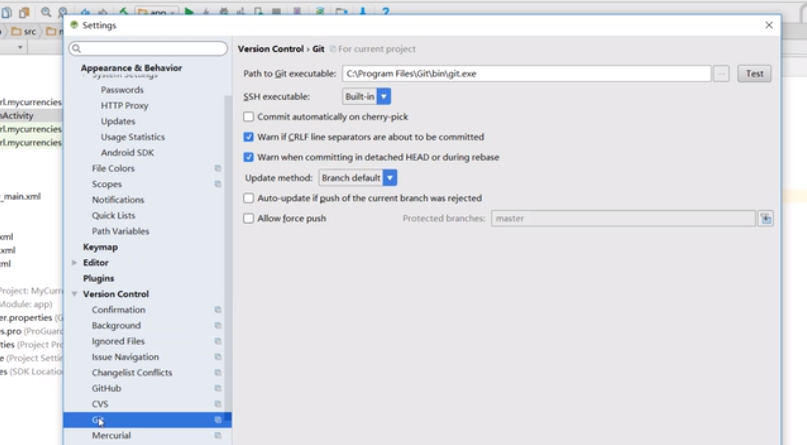Open File Colors settings

point(113,168)
